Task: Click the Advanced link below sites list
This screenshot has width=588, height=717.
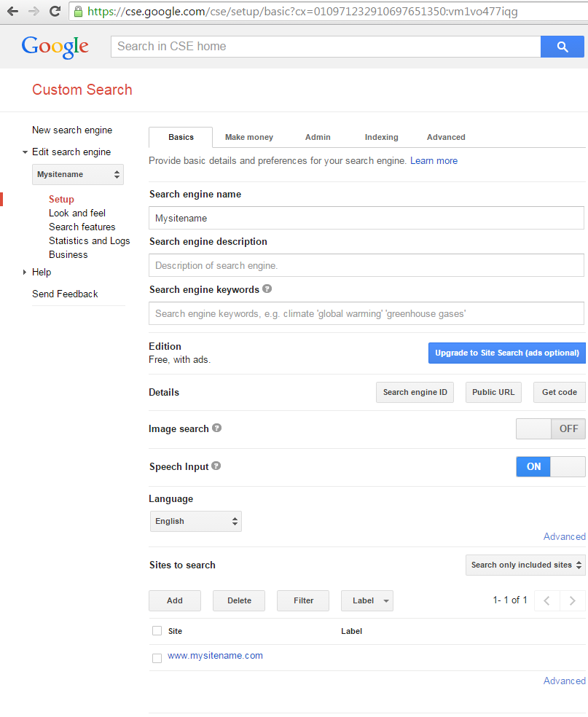Action: pyautogui.click(x=564, y=681)
